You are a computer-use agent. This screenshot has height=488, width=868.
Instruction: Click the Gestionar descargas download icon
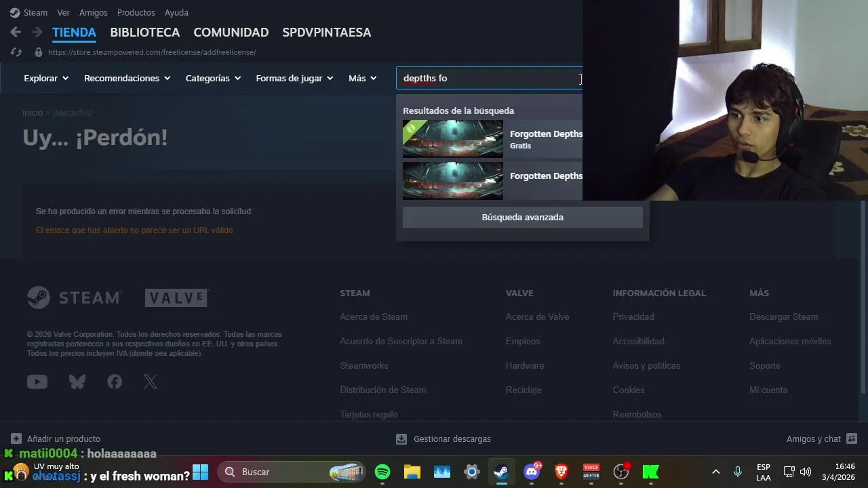tap(401, 439)
